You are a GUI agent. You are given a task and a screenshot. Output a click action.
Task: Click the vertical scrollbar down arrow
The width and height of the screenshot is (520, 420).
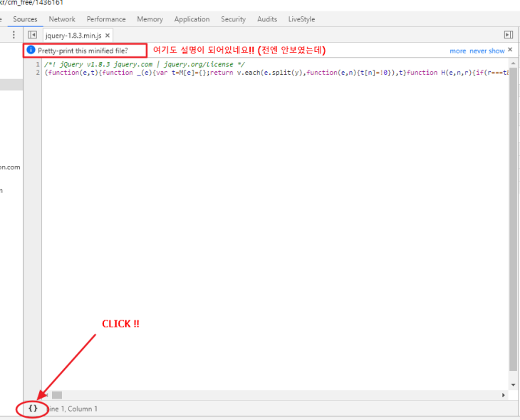[x=513, y=386]
